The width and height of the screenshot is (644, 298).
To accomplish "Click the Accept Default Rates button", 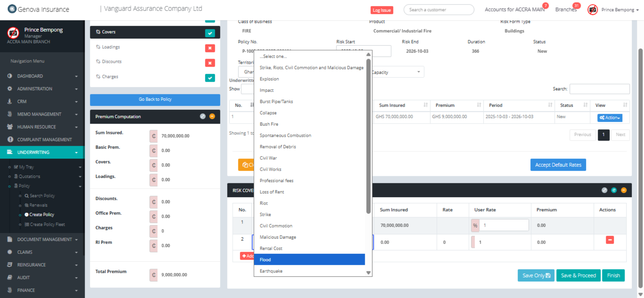I will pos(558,165).
